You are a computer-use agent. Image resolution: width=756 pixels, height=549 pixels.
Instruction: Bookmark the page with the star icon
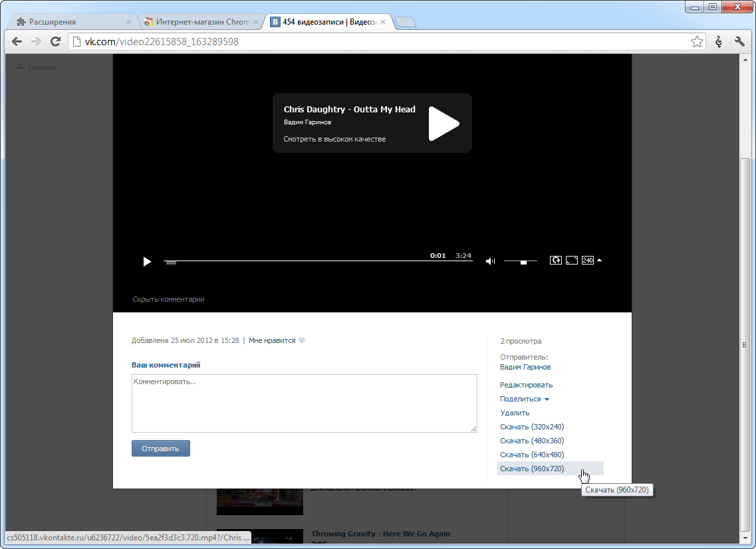pos(697,42)
